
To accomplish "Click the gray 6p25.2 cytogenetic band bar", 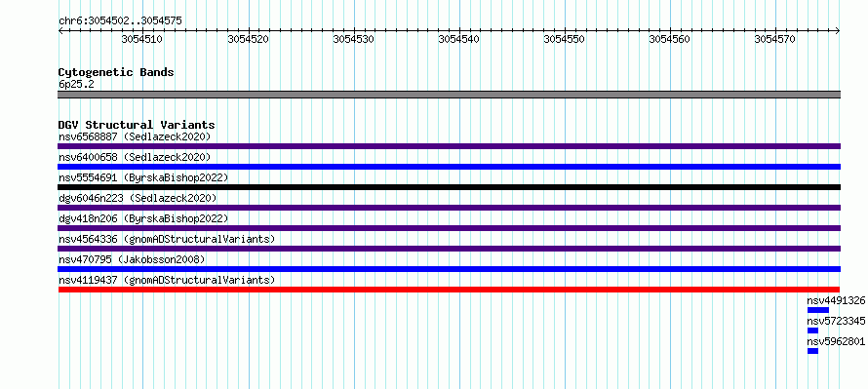I will (x=450, y=95).
